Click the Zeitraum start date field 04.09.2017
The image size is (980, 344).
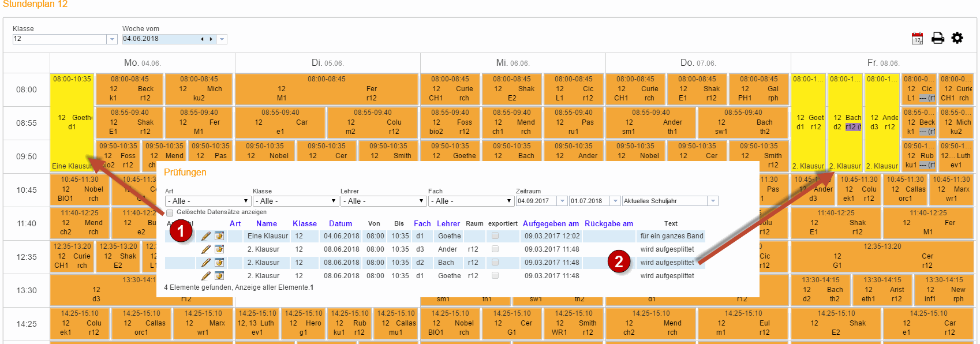(537, 201)
